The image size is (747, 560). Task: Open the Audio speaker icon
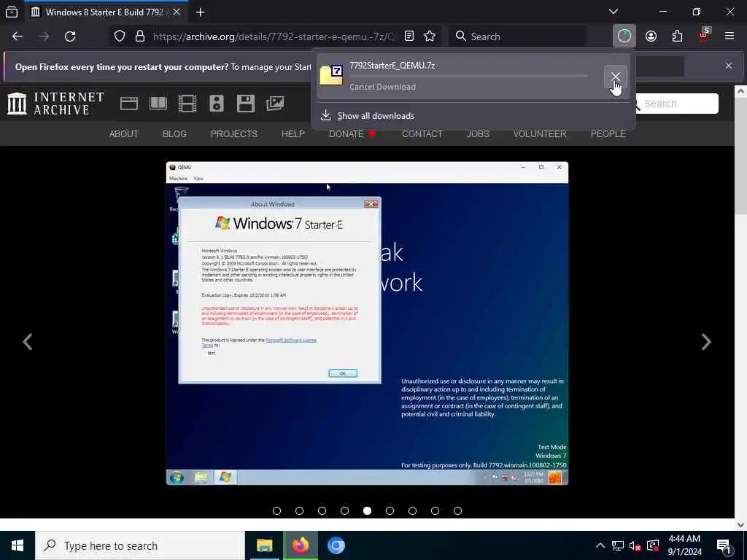pos(216,104)
